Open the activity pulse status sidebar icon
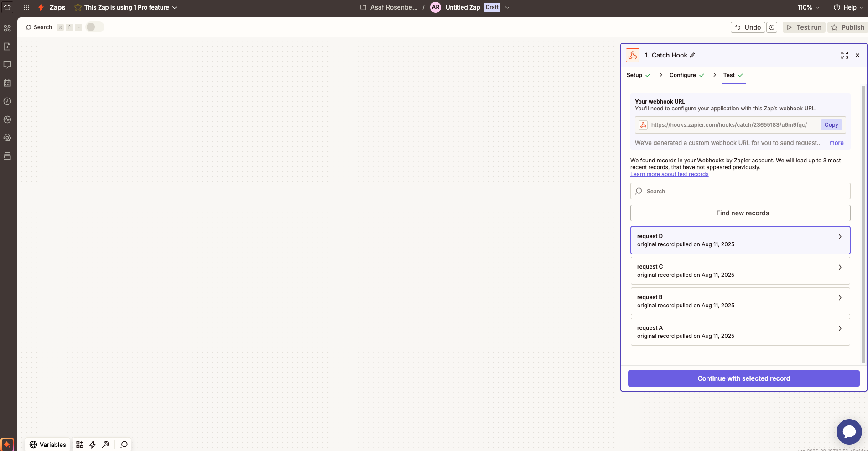 click(7, 119)
